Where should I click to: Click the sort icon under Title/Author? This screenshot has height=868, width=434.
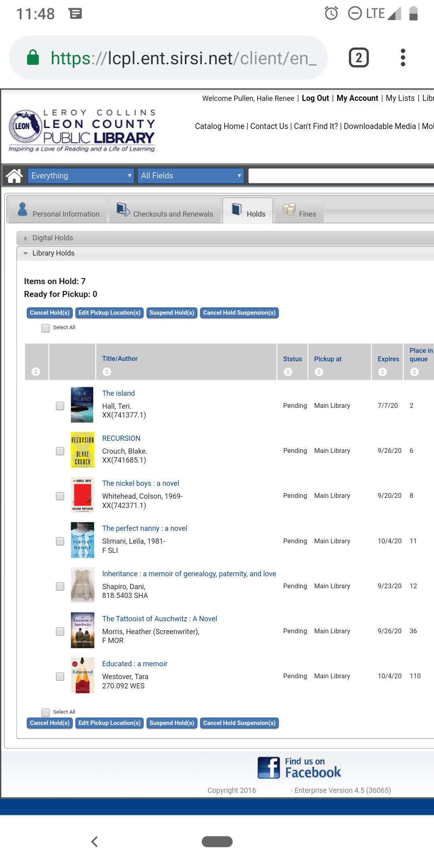(x=107, y=372)
